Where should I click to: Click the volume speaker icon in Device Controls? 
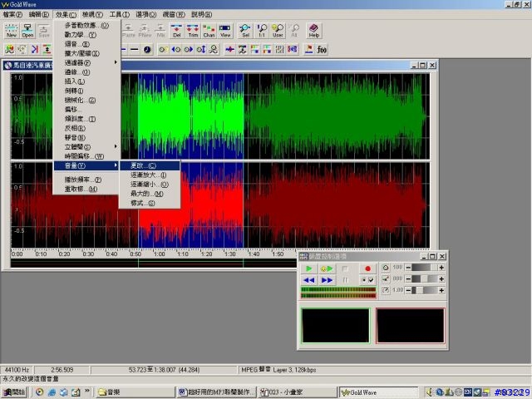coord(386,268)
